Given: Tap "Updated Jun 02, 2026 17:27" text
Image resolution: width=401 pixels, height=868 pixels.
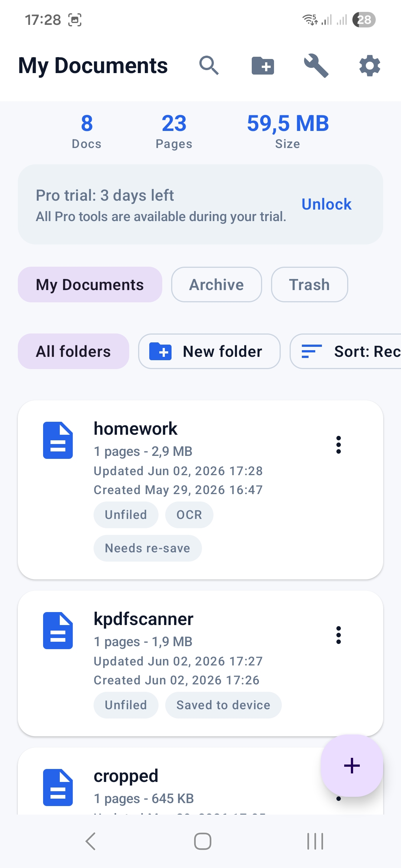Looking at the screenshot, I should point(178,661).
